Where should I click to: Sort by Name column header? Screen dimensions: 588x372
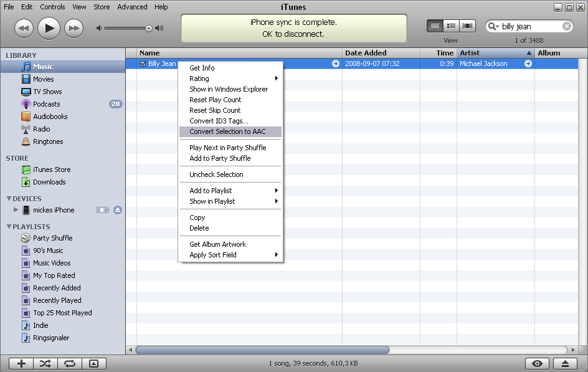(239, 53)
